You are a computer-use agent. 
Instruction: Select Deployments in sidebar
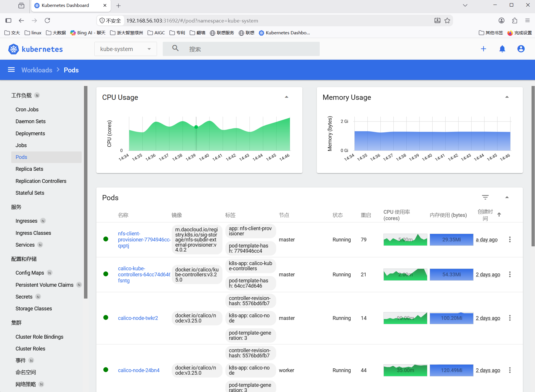tap(30, 134)
